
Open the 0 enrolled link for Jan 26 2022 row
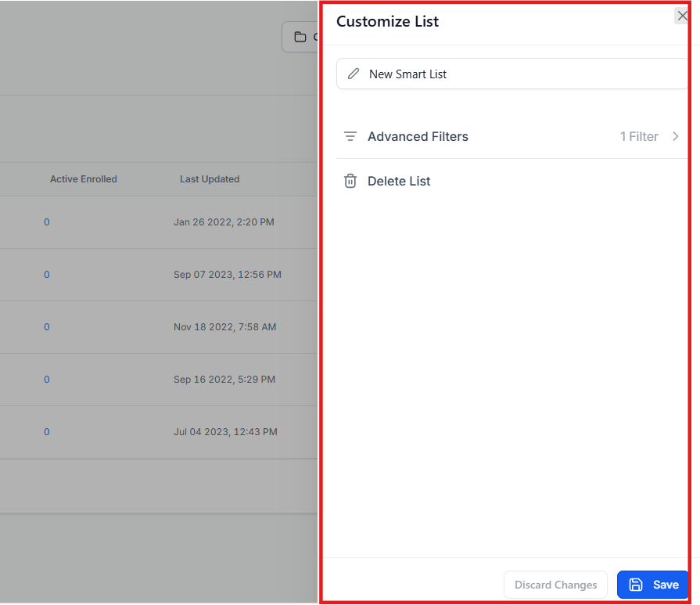pos(47,222)
